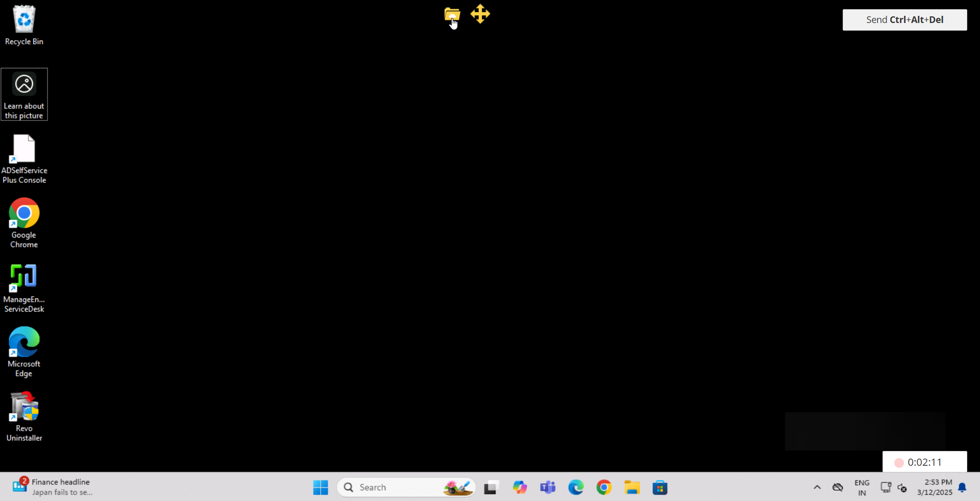The height and width of the screenshot is (501, 980).
Task: Toggle the notification bell in the tray
Action: [x=963, y=488]
